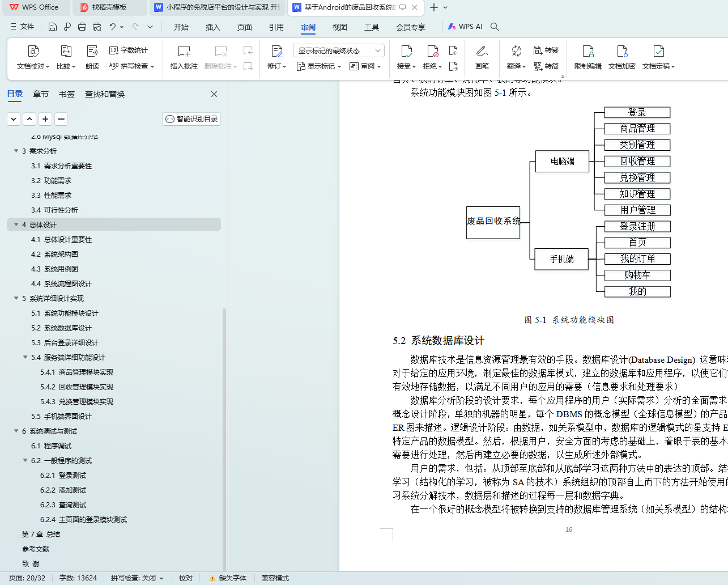This screenshot has height=585, width=728.
Task: Click 限制编辑 restrict editing
Action: (587, 57)
